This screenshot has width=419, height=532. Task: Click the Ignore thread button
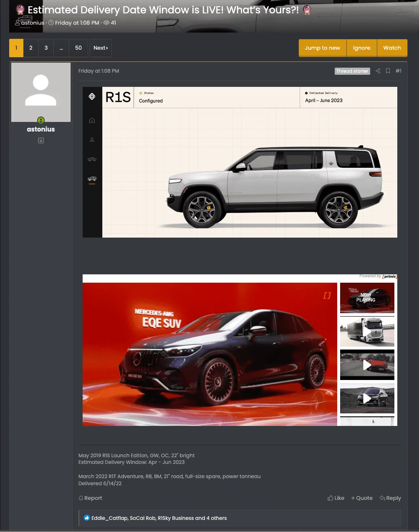(361, 48)
